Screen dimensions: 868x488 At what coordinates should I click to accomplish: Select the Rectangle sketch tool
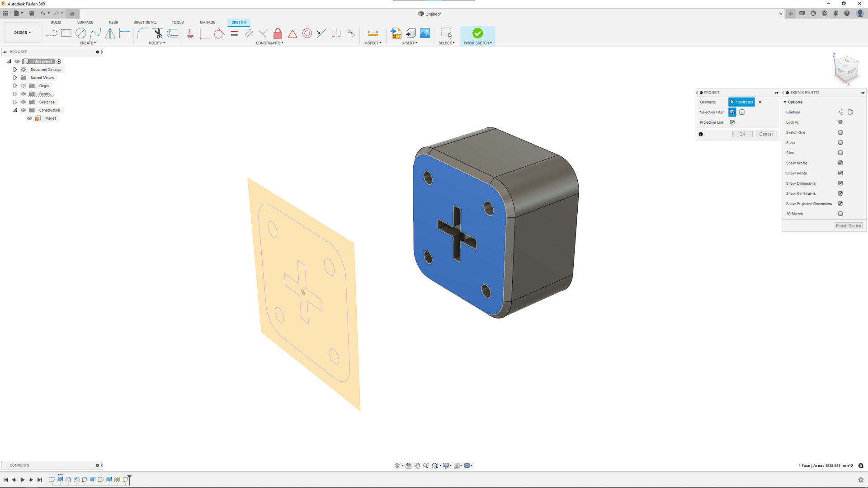[66, 33]
